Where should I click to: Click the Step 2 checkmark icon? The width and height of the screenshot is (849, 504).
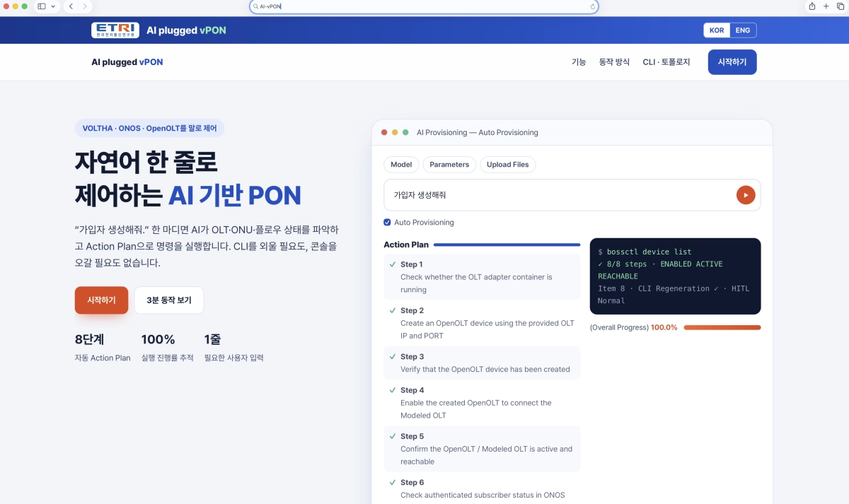click(392, 310)
